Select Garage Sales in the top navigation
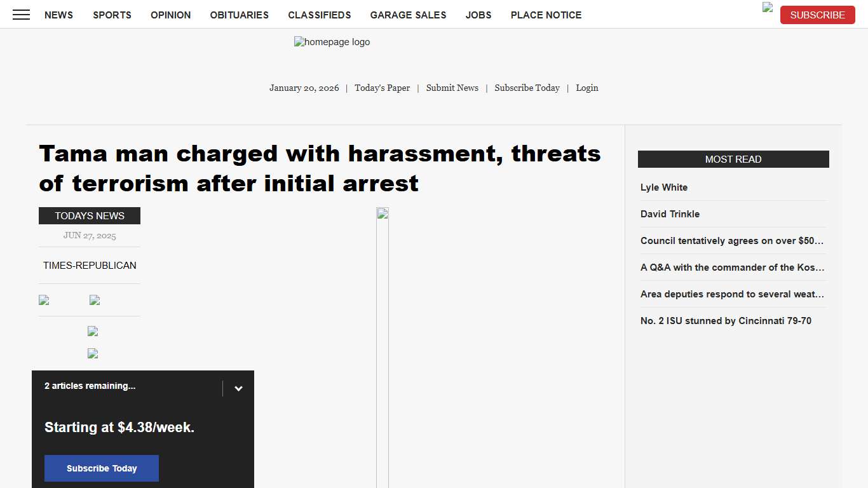 pos(408,15)
